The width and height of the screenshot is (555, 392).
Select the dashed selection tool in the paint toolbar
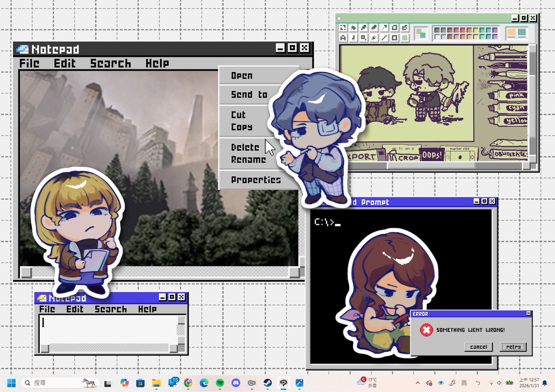click(x=343, y=28)
